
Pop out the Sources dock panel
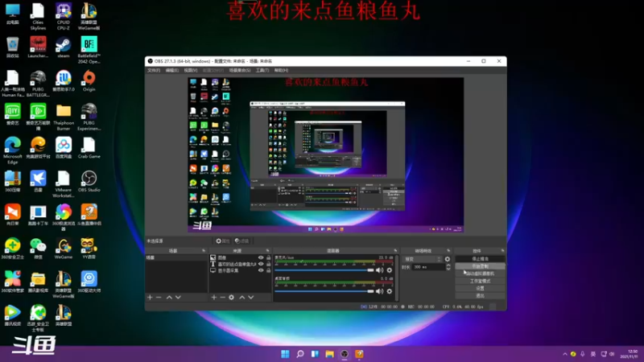(x=268, y=250)
